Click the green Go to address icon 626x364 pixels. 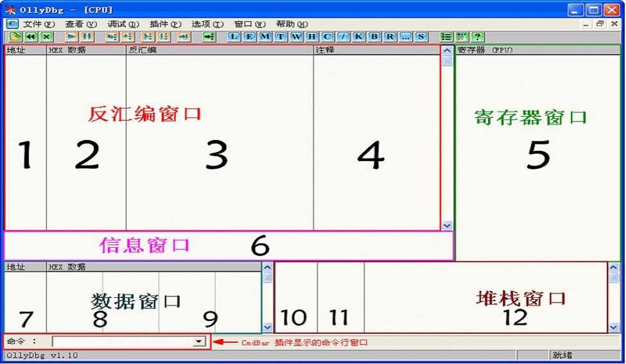pos(209,37)
